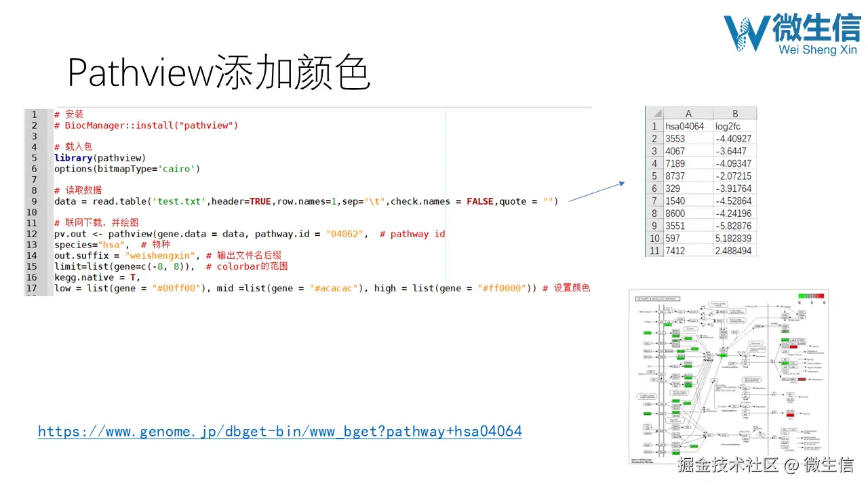
Task: Select cell with value -5.82876
Action: click(735, 226)
